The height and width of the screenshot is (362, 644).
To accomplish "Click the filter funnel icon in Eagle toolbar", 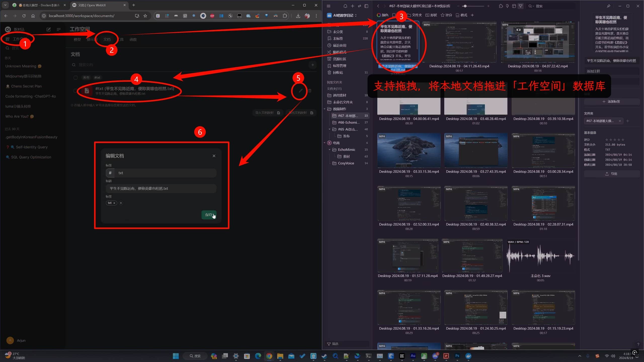I will (x=520, y=6).
